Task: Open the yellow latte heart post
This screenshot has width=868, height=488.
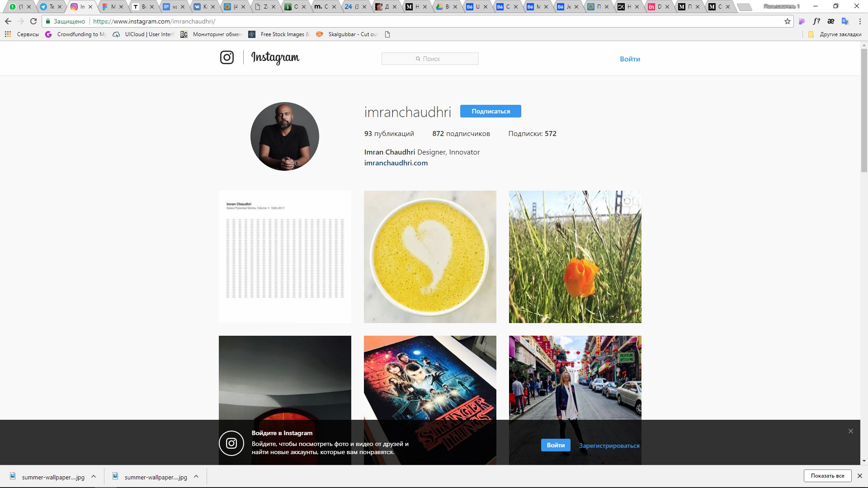Action: pyautogui.click(x=430, y=257)
